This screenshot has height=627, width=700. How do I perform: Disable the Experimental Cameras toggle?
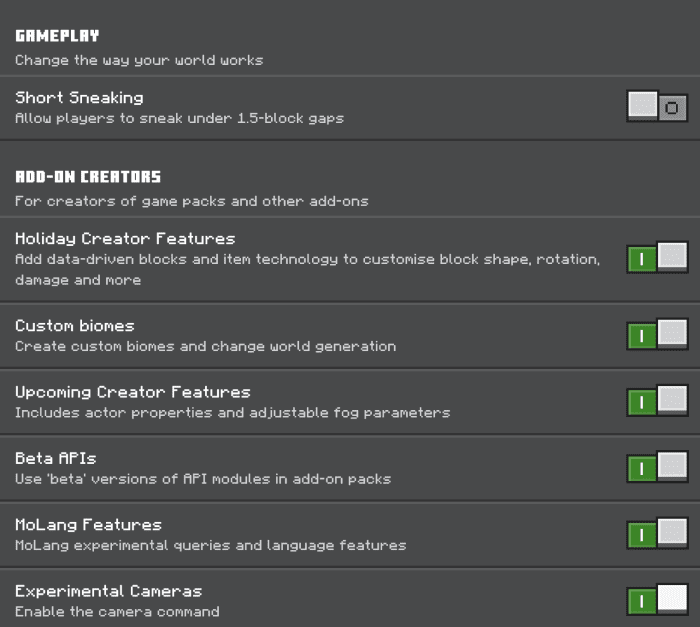tap(657, 600)
